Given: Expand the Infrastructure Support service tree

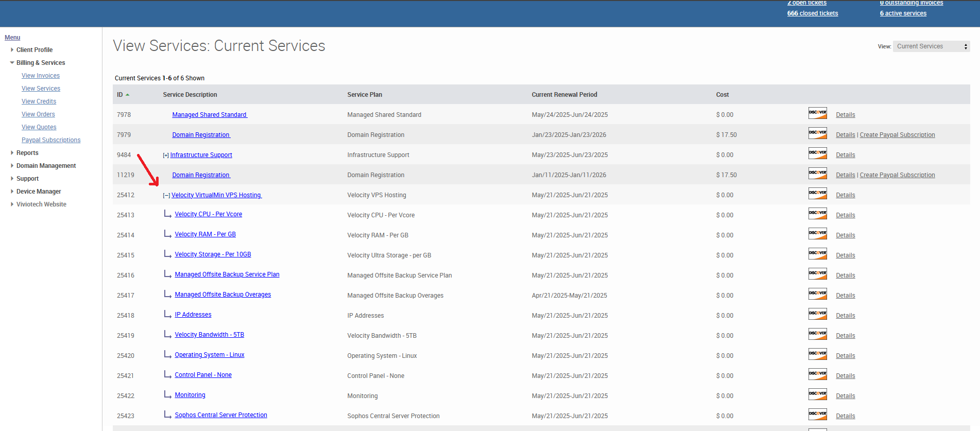Looking at the screenshot, I should (166, 156).
